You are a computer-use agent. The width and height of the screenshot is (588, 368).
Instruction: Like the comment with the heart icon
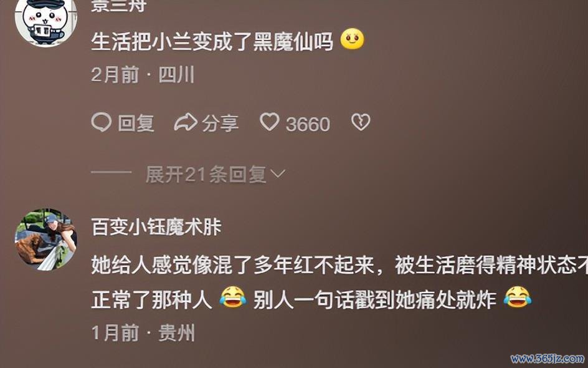click(270, 122)
